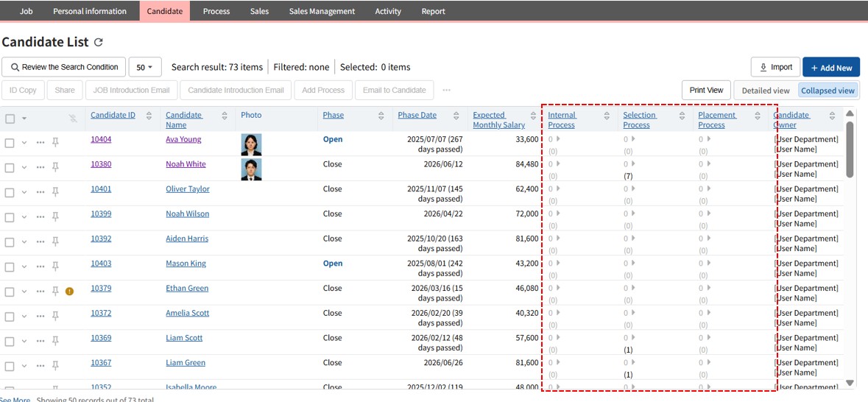Click sort arrows on Phase Date column
Screen dimensions: 868x402
tap(456, 116)
